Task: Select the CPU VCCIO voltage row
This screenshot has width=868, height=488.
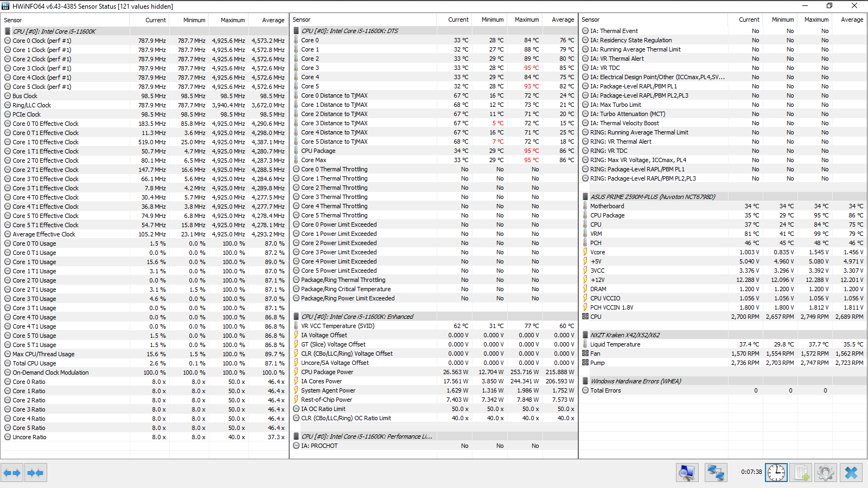Action: pos(723,298)
